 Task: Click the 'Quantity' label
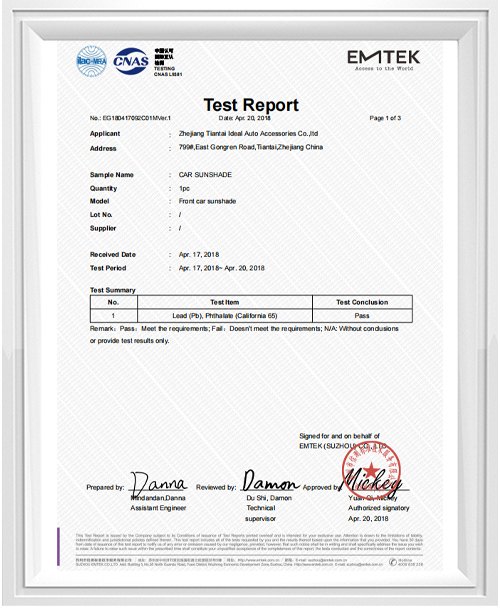point(103,188)
